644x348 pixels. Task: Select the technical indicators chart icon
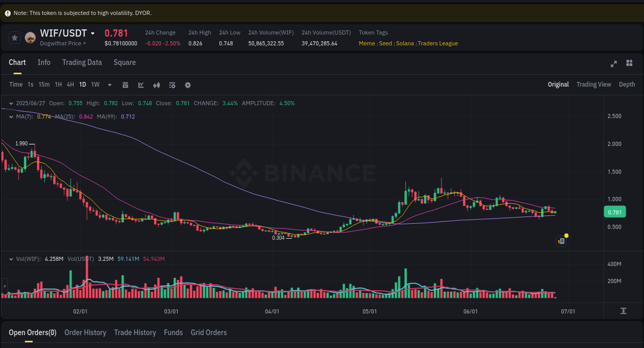point(141,85)
